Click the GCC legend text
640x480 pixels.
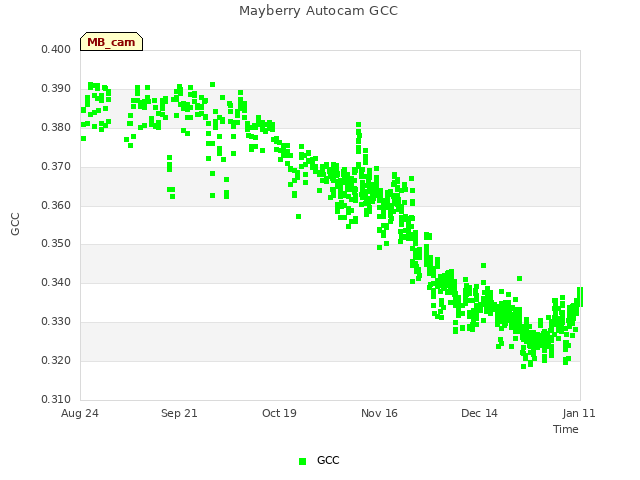pyautogui.click(x=328, y=460)
